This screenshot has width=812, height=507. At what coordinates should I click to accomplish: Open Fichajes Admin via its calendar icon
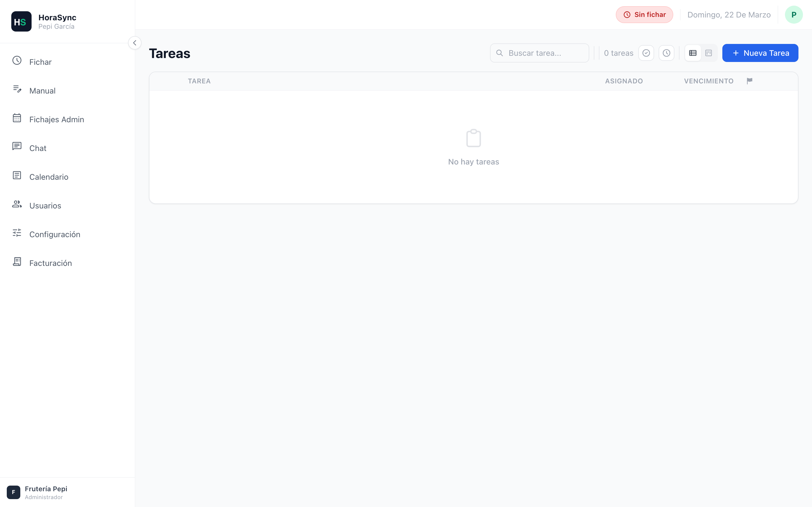(17, 119)
